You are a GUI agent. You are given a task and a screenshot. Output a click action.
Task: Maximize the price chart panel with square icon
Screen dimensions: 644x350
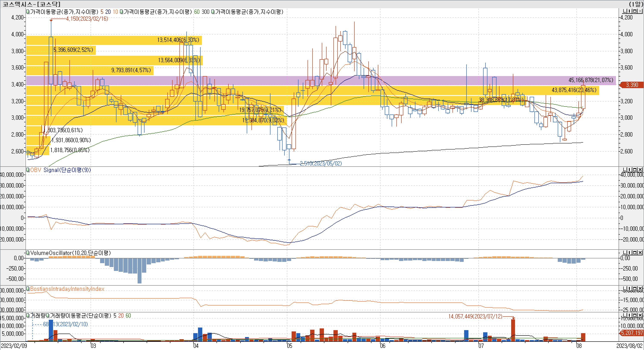click(635, 11)
